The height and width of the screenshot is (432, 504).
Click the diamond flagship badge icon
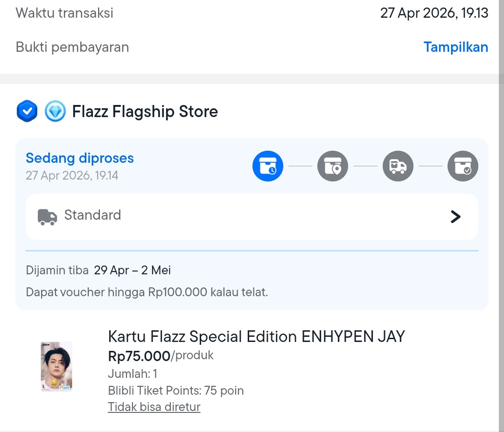55,111
